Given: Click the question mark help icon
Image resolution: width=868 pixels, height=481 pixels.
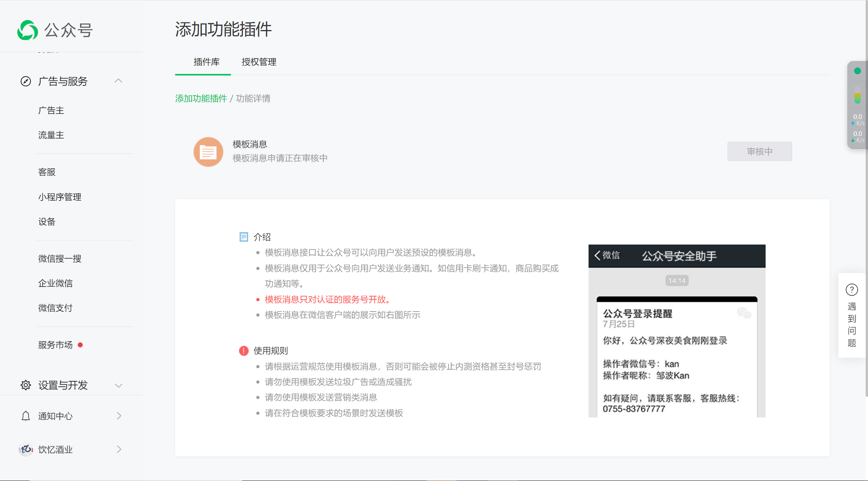Looking at the screenshot, I should pos(851,290).
